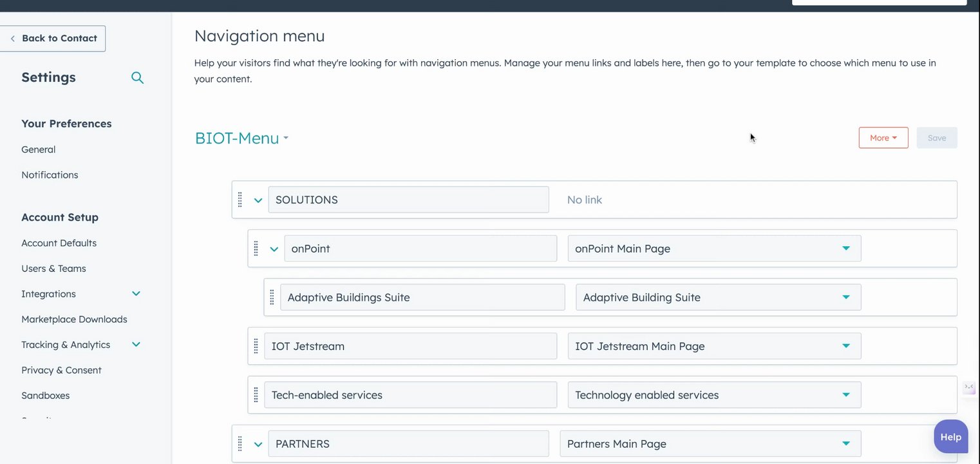
Task: Expand Tracking & Analytics sidebar section
Action: coord(136,345)
